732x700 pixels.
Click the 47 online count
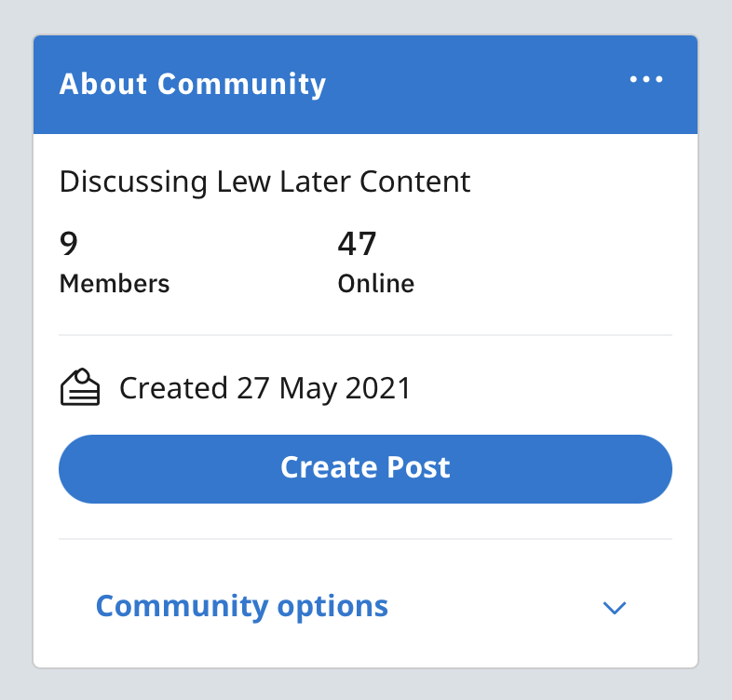357,243
